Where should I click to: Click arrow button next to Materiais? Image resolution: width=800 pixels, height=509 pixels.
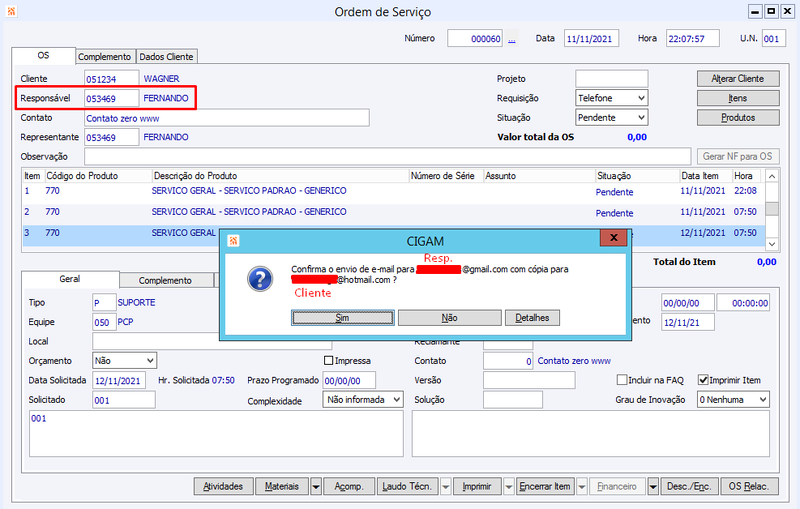pyautogui.click(x=316, y=487)
